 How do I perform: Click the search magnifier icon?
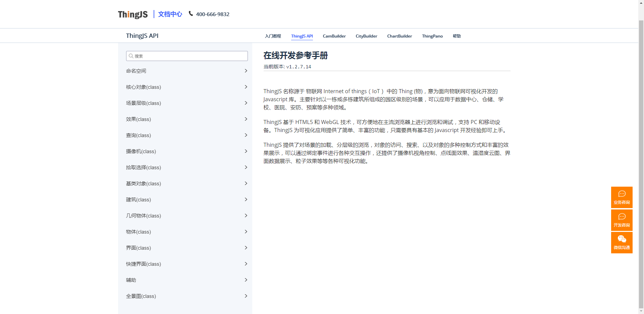131,56
